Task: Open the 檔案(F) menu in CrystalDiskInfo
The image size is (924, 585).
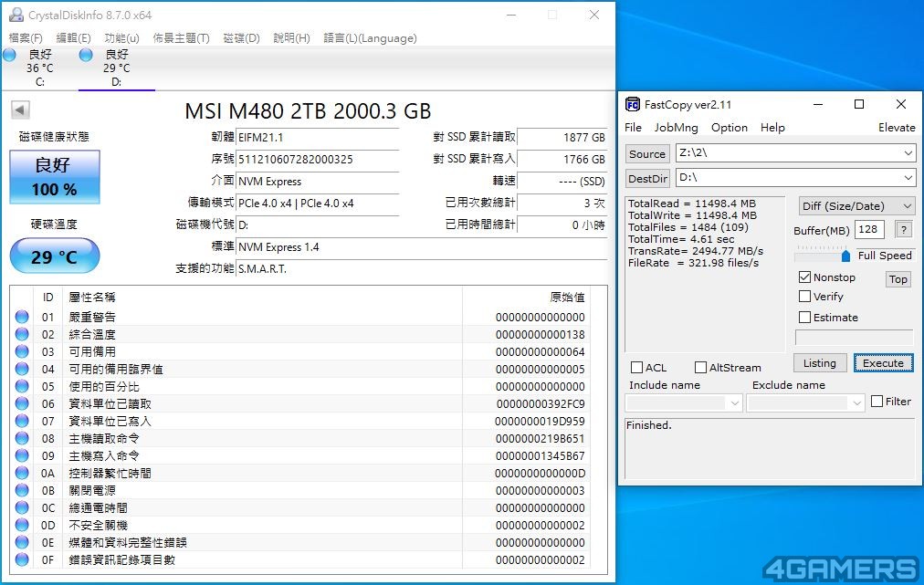Action: pyautogui.click(x=26, y=38)
